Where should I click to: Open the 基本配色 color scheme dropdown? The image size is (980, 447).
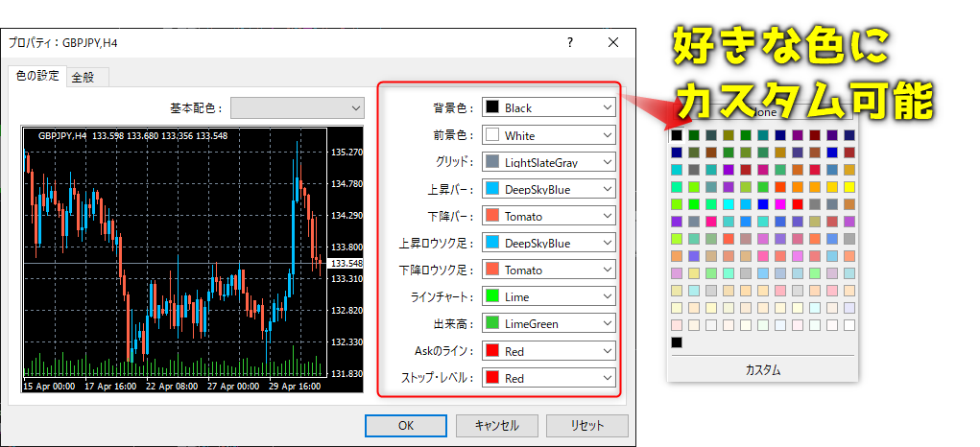(298, 107)
